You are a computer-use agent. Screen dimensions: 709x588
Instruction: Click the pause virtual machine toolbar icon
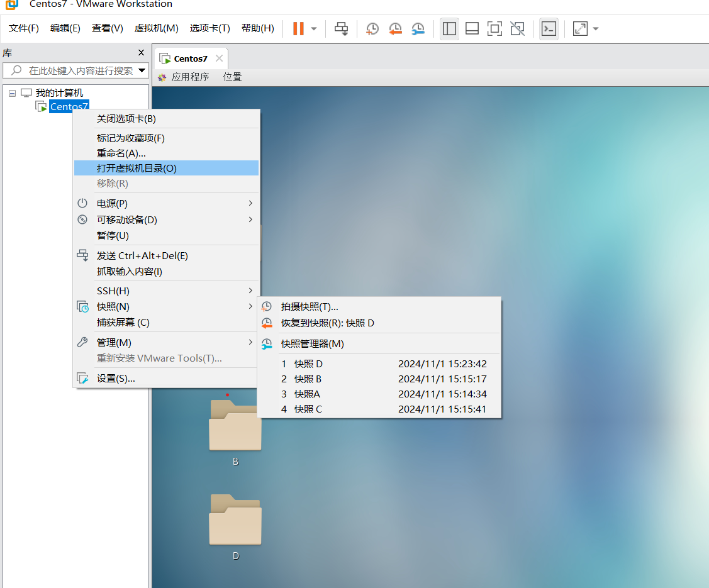[298, 28]
